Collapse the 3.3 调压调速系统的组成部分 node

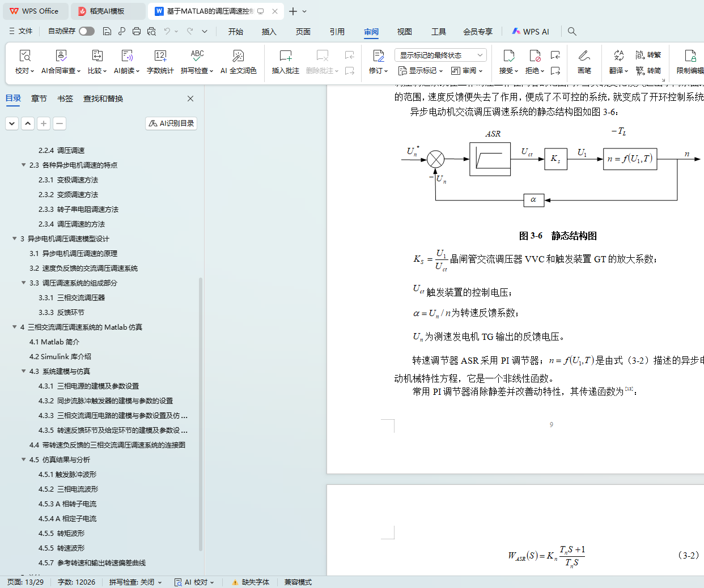pyautogui.click(x=24, y=283)
